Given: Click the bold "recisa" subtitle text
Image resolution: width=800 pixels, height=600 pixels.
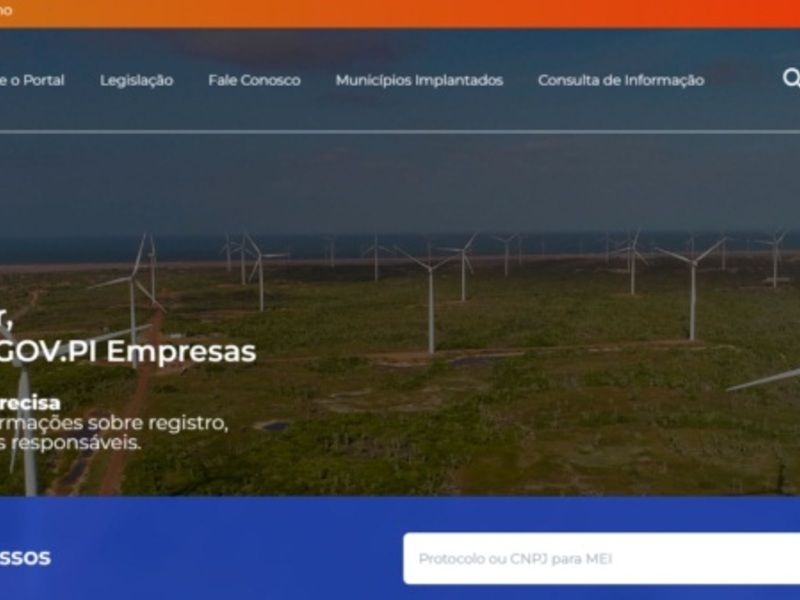Looking at the screenshot, I should 30,403.
